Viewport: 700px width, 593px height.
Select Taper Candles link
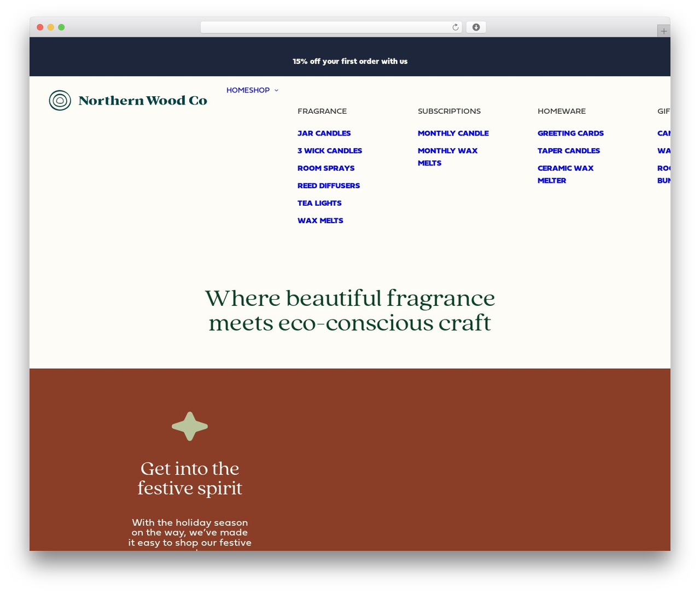(x=569, y=150)
